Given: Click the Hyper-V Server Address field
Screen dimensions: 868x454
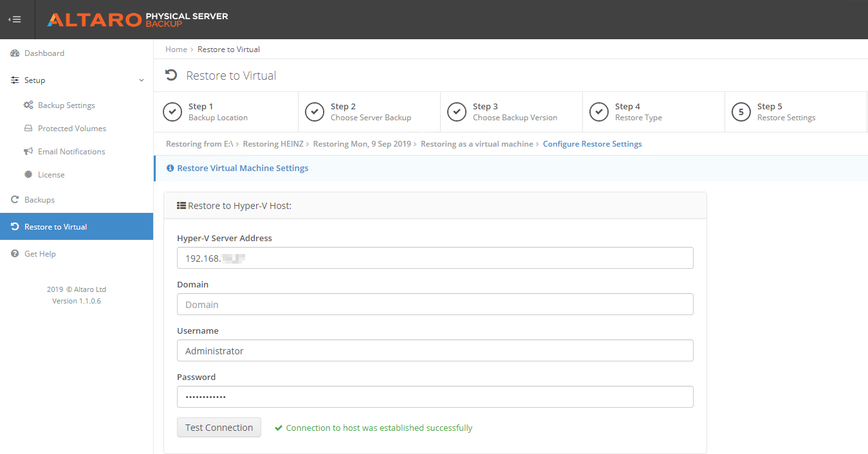Looking at the screenshot, I should (435, 258).
